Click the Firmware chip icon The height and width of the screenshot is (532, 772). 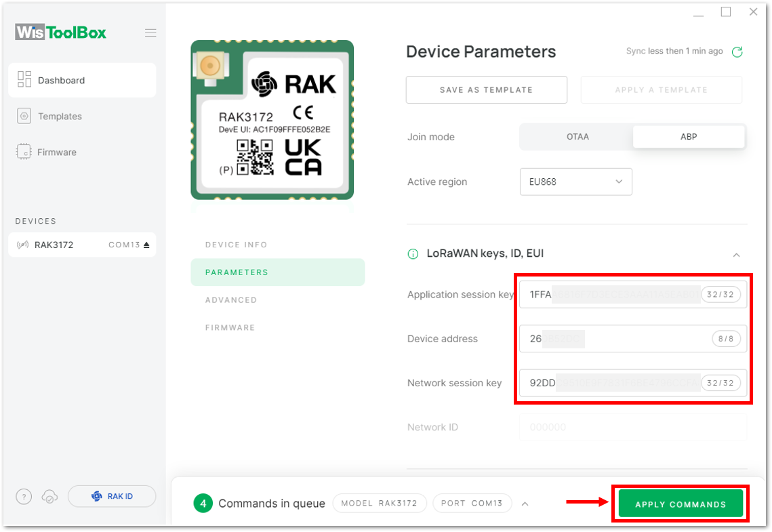(x=24, y=152)
